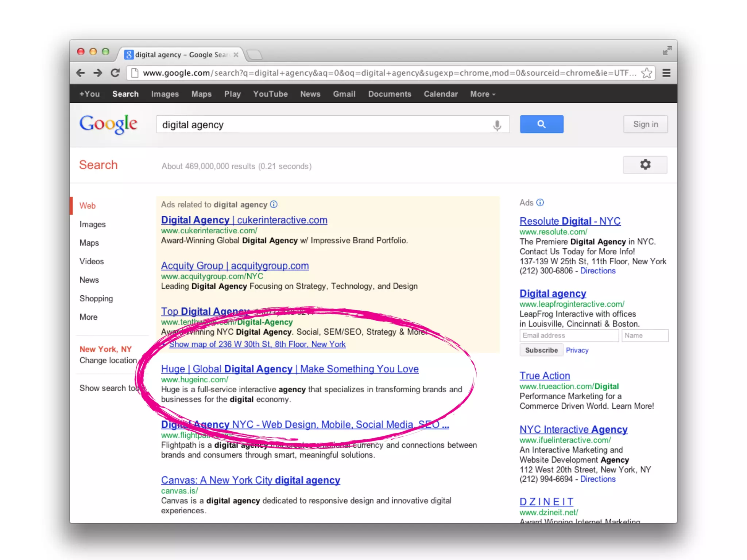
Task: Reload the page with the refresh icon
Action: 115,73
